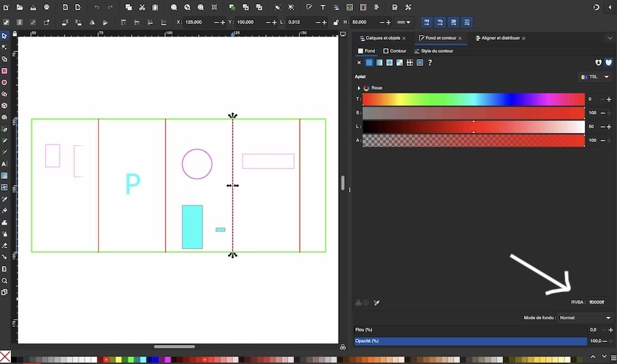Select the Text tool in the toolbox

[4, 164]
